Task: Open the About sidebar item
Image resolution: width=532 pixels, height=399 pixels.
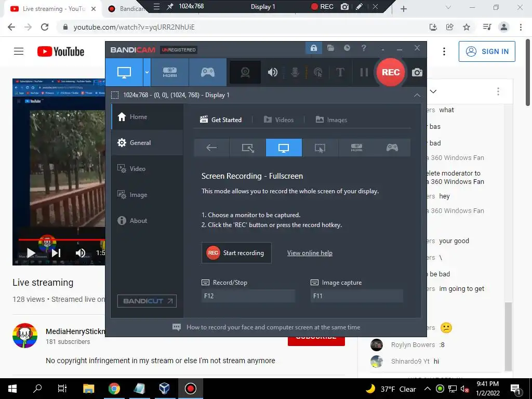Action: [x=147, y=220]
